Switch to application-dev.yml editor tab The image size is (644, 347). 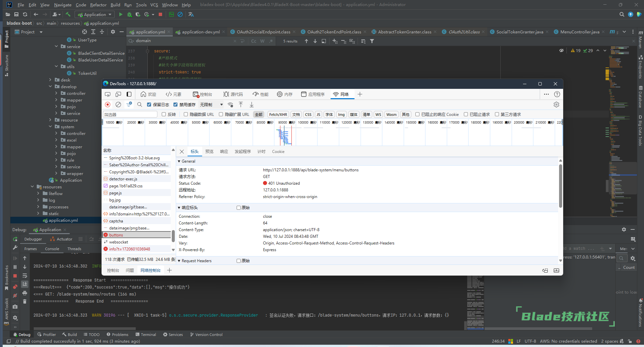click(x=201, y=32)
